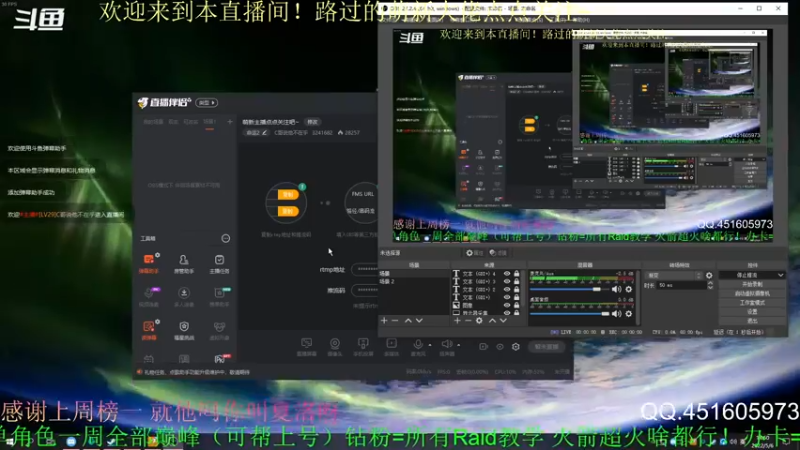The image size is (800, 450).
Task: Open microphone channel settings gear in OBS mixer
Action: click(629, 289)
